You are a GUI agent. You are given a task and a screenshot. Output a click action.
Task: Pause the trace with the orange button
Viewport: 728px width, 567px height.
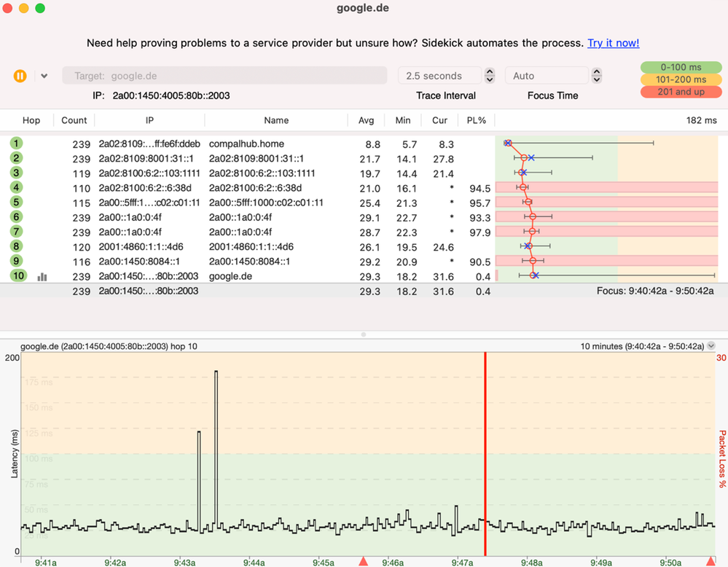click(x=20, y=76)
